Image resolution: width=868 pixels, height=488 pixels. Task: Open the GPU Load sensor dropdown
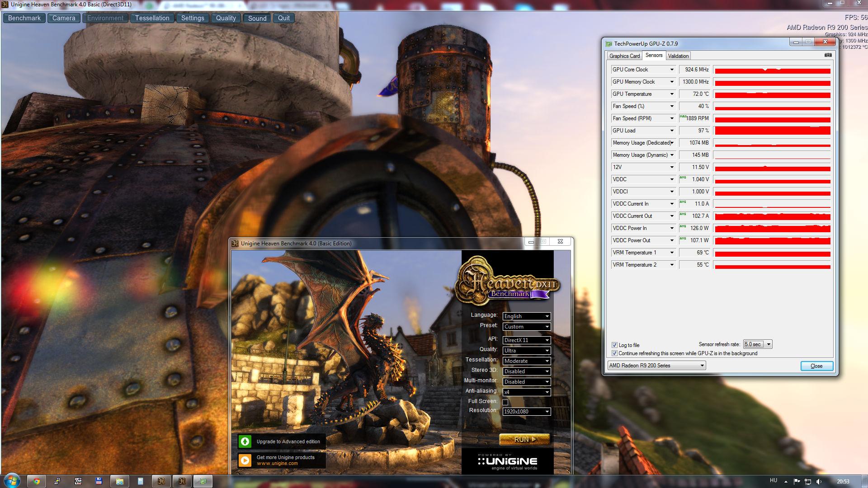(671, 131)
